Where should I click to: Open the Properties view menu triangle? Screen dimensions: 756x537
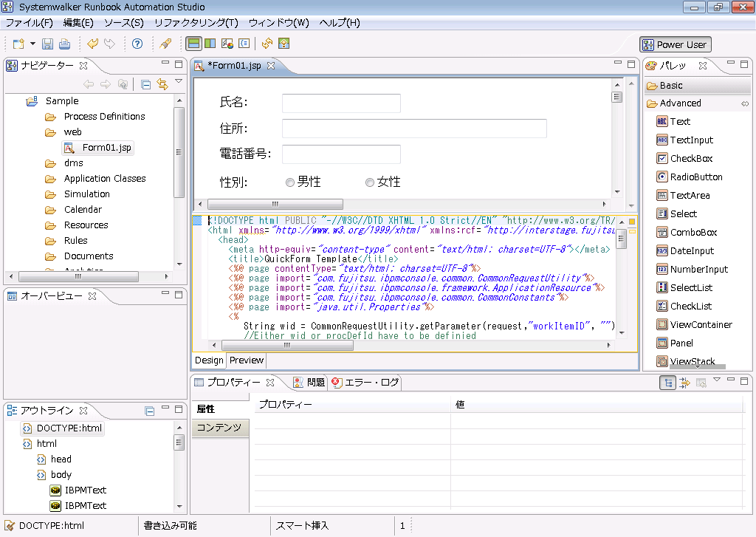tap(717, 380)
